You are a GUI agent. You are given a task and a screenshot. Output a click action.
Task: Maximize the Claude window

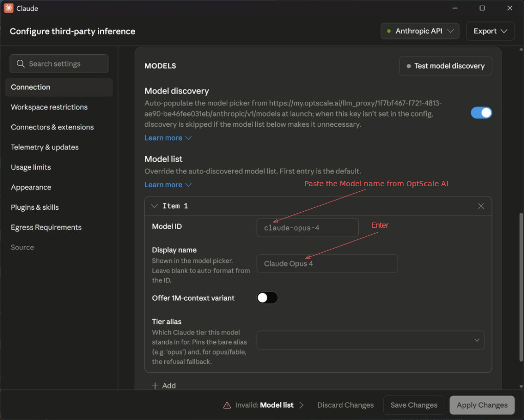(482, 8)
